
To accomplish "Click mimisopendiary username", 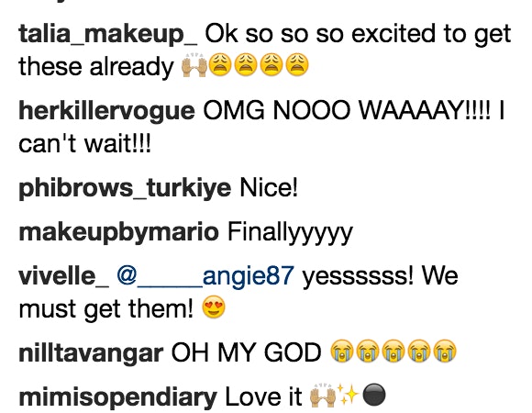I will 117,397.
